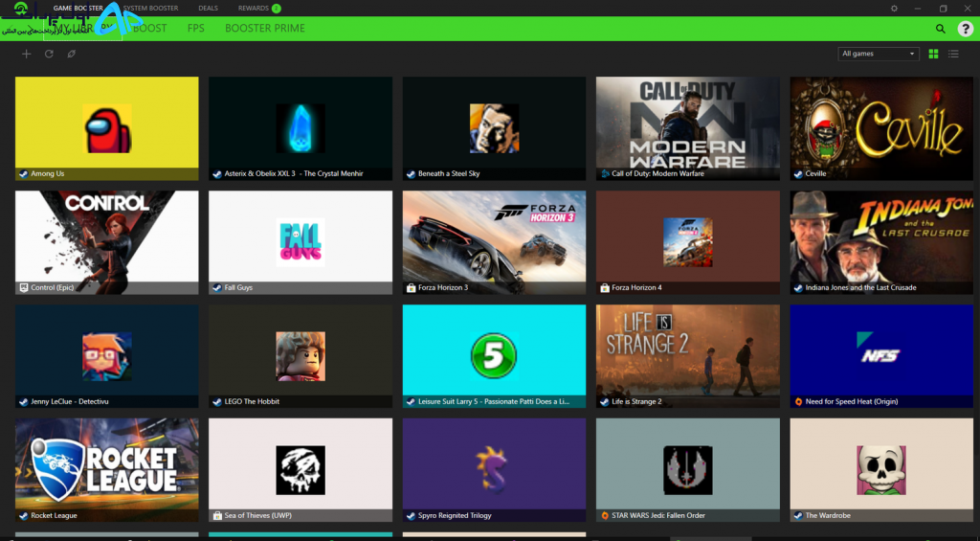Click the Razer Cortex logo icon

(20, 9)
